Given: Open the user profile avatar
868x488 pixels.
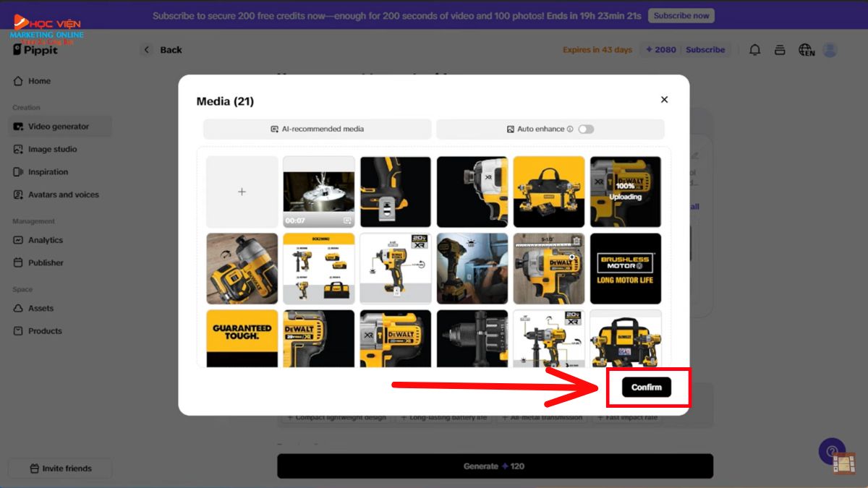Looking at the screenshot, I should click(830, 50).
